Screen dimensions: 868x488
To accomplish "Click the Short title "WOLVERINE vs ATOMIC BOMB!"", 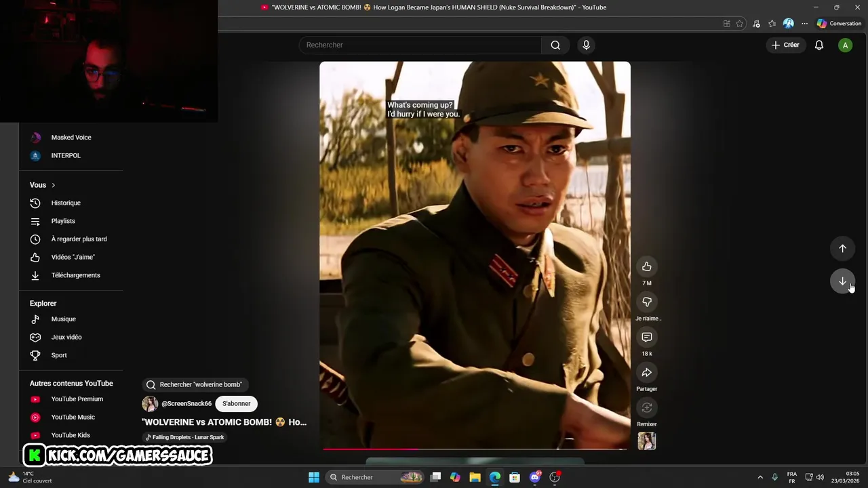I will click(x=224, y=422).
